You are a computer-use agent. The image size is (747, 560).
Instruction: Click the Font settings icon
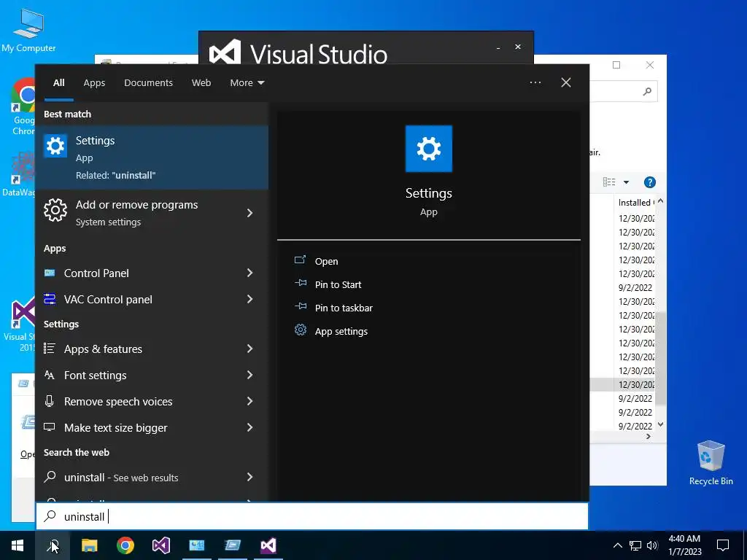click(x=50, y=375)
